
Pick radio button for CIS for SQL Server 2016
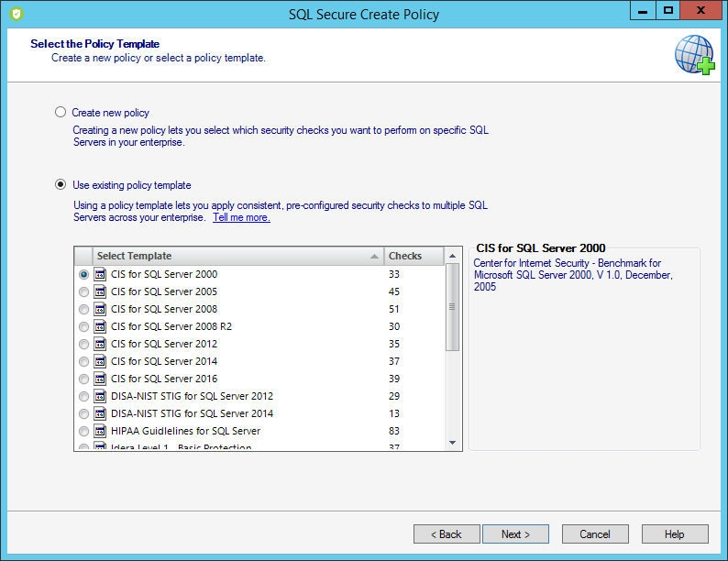[x=83, y=379]
